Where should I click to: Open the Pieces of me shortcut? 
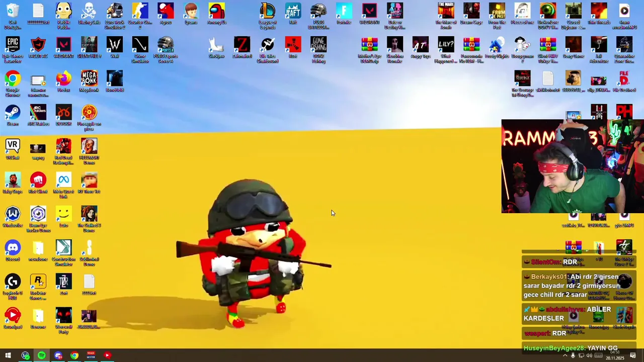522,14
